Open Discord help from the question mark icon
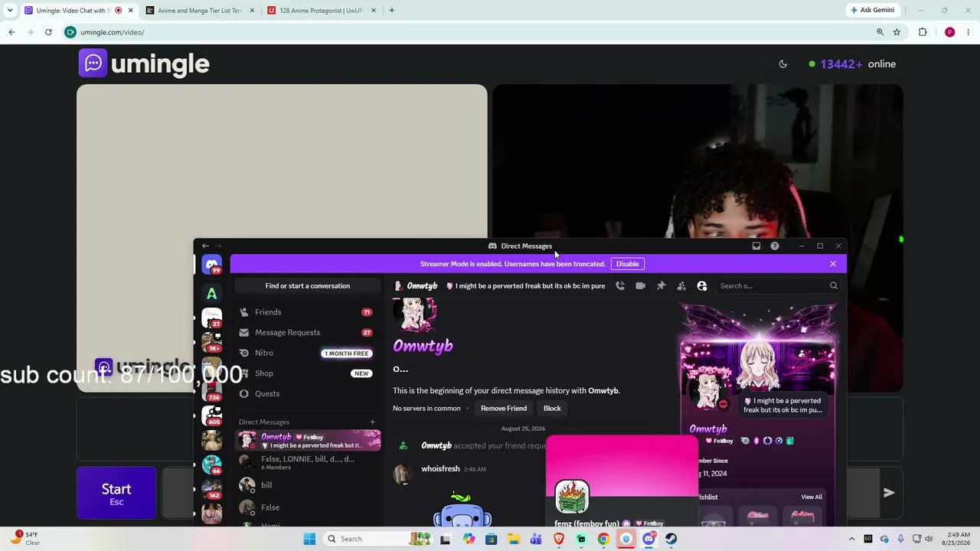Screen dimensions: 980x551 (x=775, y=246)
